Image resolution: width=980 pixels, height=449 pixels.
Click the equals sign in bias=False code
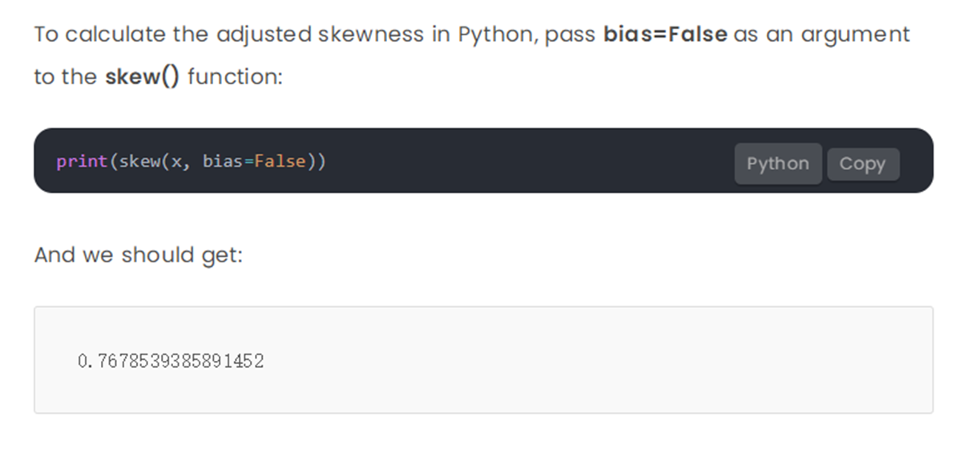click(248, 161)
